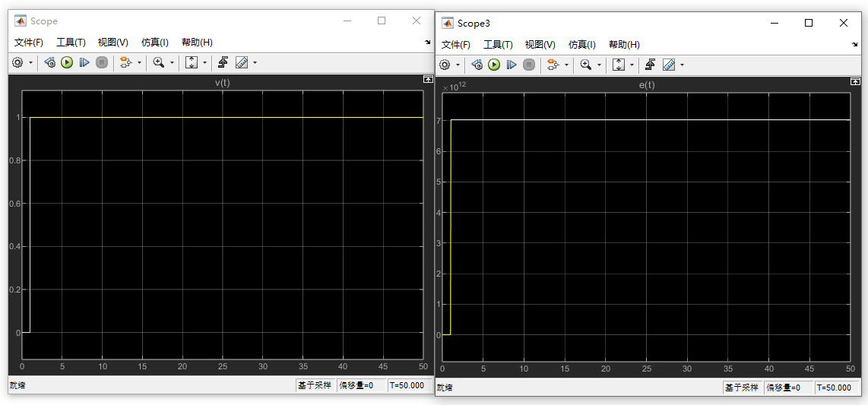
Task: Click T=50.000 status field in Scope window
Action: click(x=410, y=385)
